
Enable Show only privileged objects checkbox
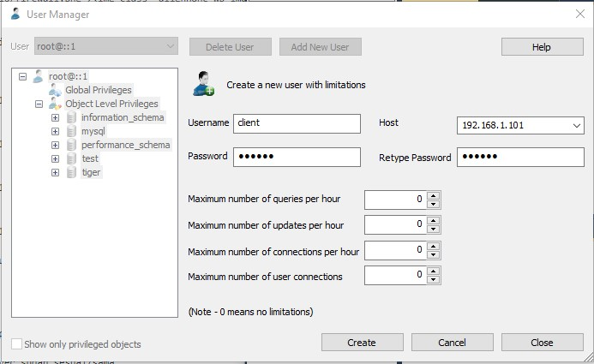click(17, 344)
